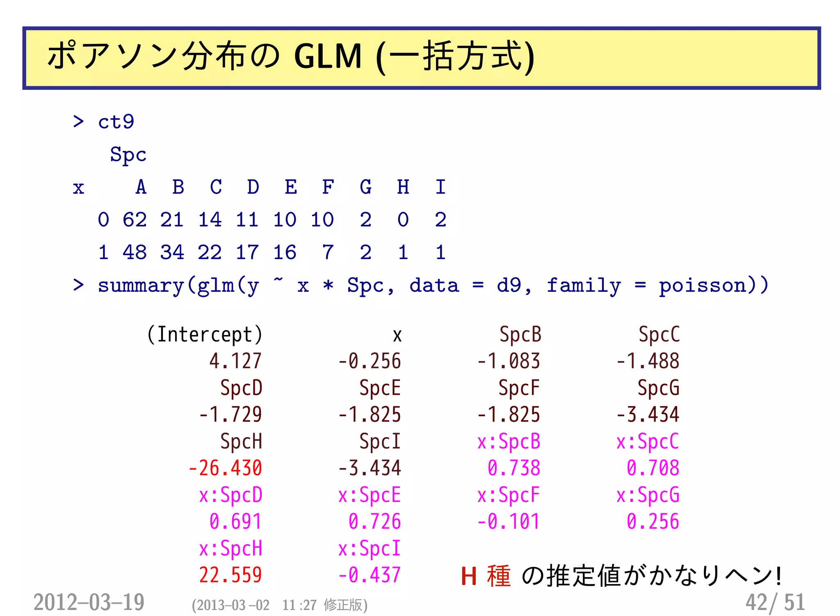Click the note 'H 種 の推定値がかなりヘン!'
The width and height of the screenshot is (840, 616).
(621, 576)
